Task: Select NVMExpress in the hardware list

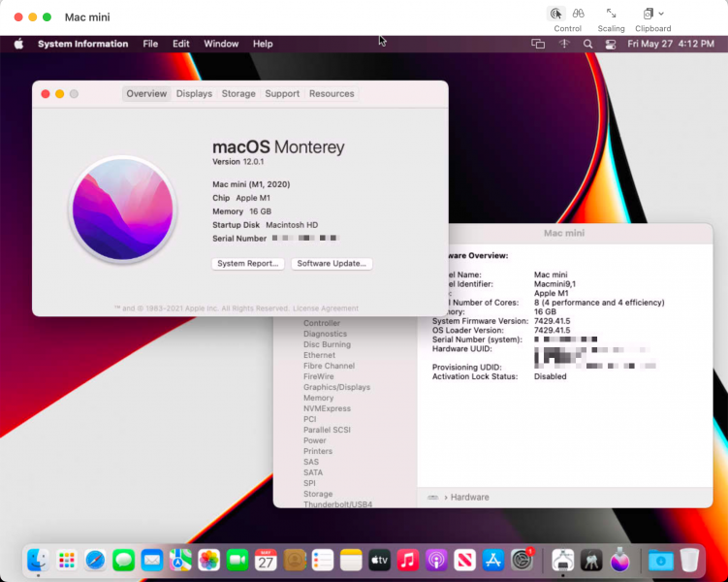Action: click(327, 408)
